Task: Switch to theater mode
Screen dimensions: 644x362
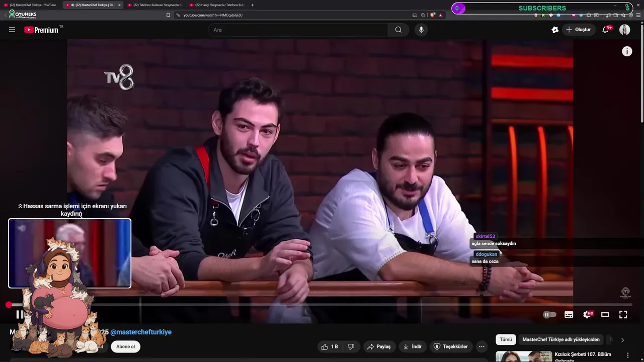Action: click(605, 315)
